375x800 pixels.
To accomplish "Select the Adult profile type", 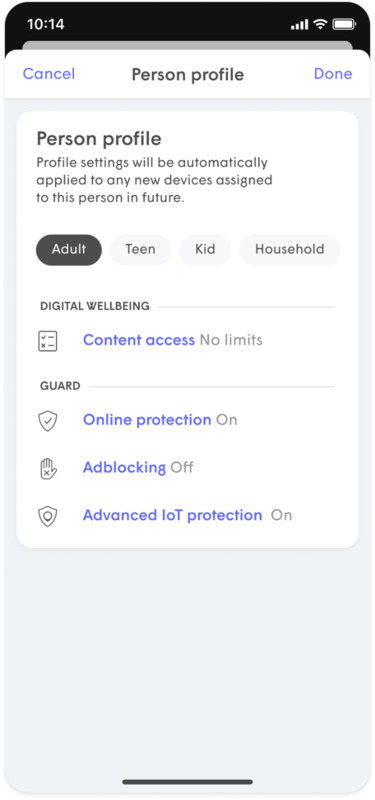I will pyautogui.click(x=69, y=249).
